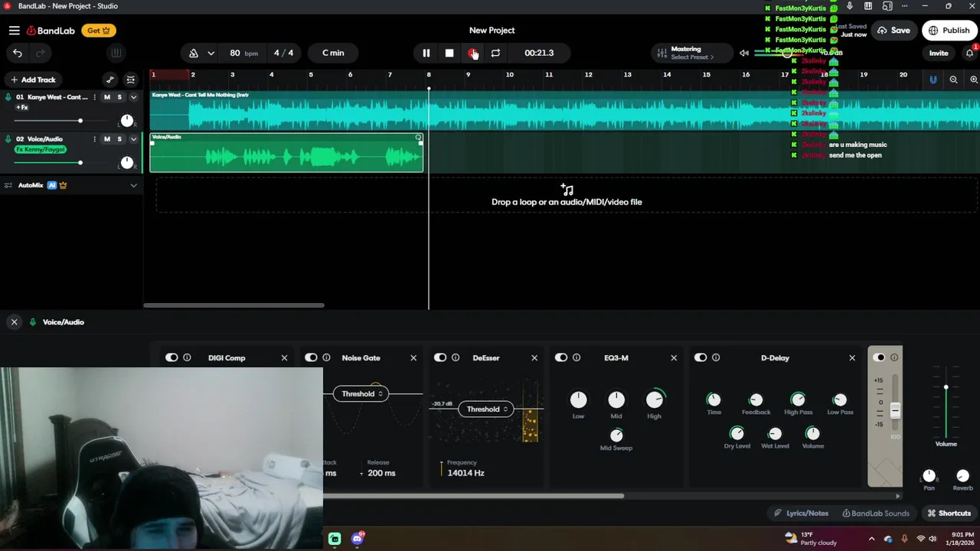Remove the DIGI Comp effect
Viewport: 980px width, 551px height.
(284, 357)
